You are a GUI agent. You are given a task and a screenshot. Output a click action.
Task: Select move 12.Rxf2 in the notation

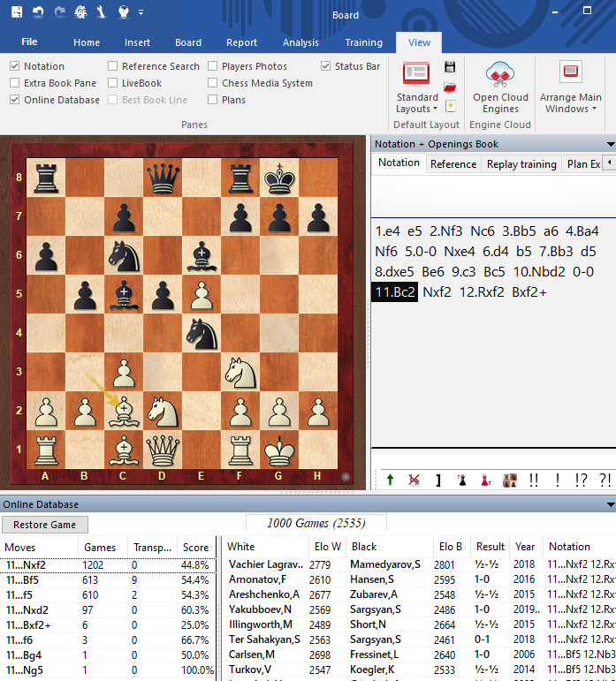(x=483, y=291)
